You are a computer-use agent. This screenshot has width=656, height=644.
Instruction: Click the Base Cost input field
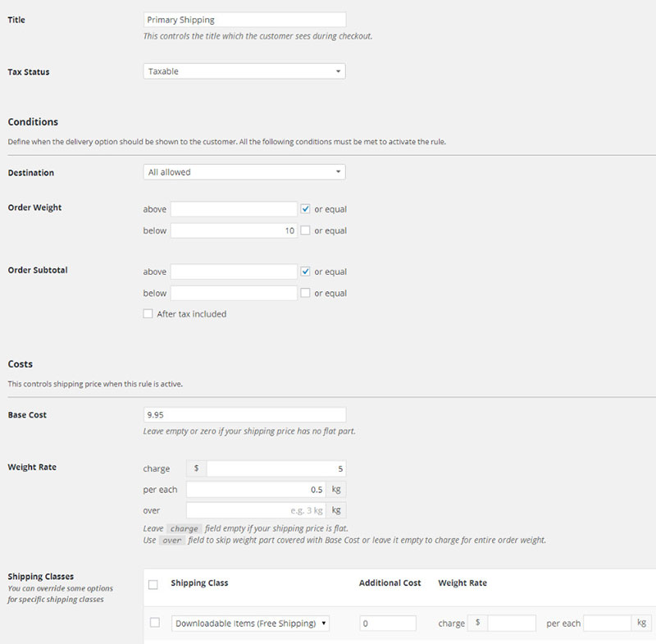[x=244, y=415]
